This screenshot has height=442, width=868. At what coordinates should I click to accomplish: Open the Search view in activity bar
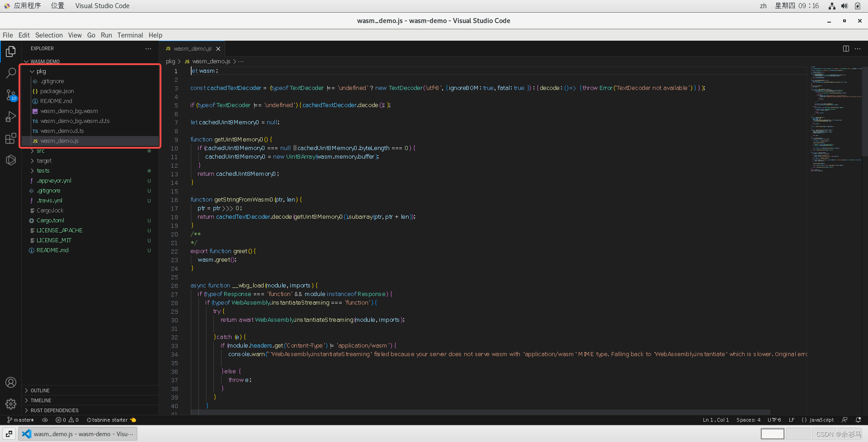(11, 73)
